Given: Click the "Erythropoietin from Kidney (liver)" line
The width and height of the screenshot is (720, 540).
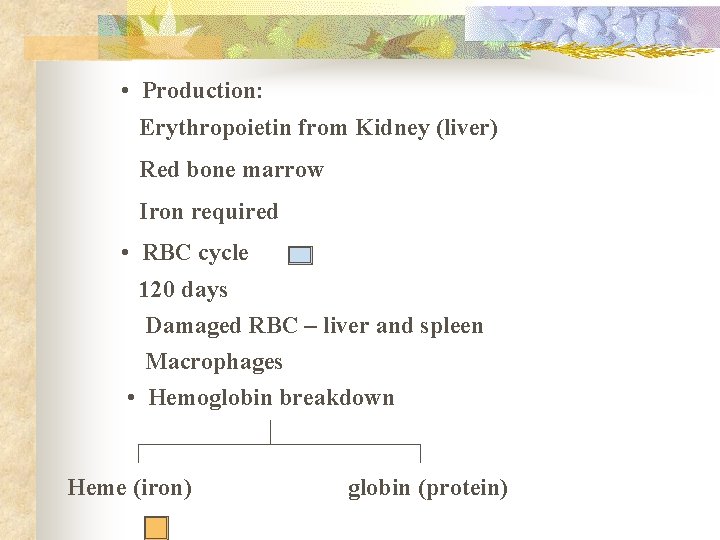Looking at the screenshot, I should pos(318,128).
